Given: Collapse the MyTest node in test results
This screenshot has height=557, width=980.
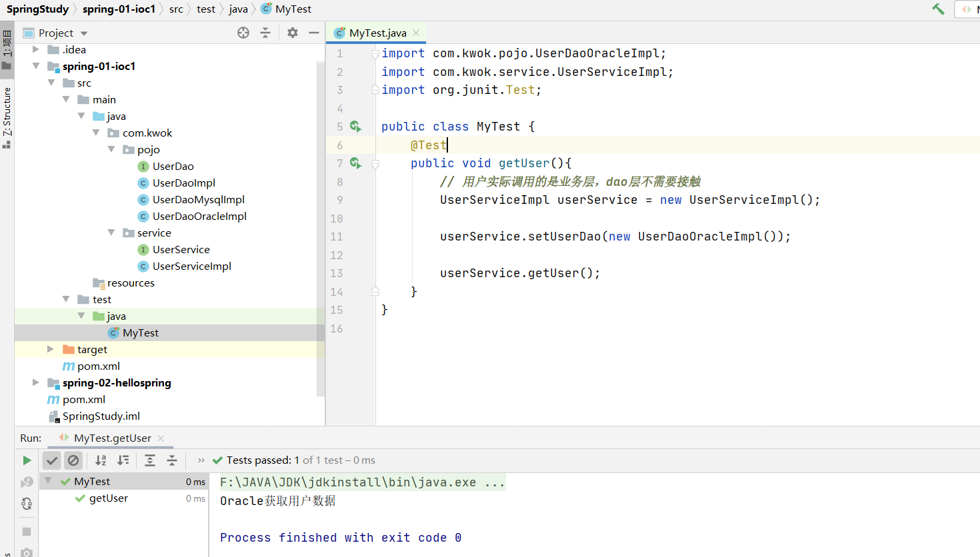Looking at the screenshot, I should click(48, 480).
